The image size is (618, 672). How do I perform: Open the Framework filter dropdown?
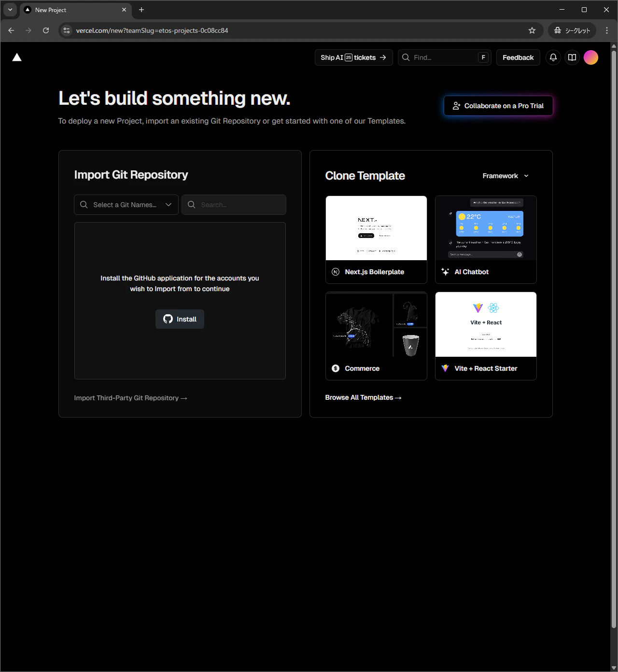coord(506,176)
